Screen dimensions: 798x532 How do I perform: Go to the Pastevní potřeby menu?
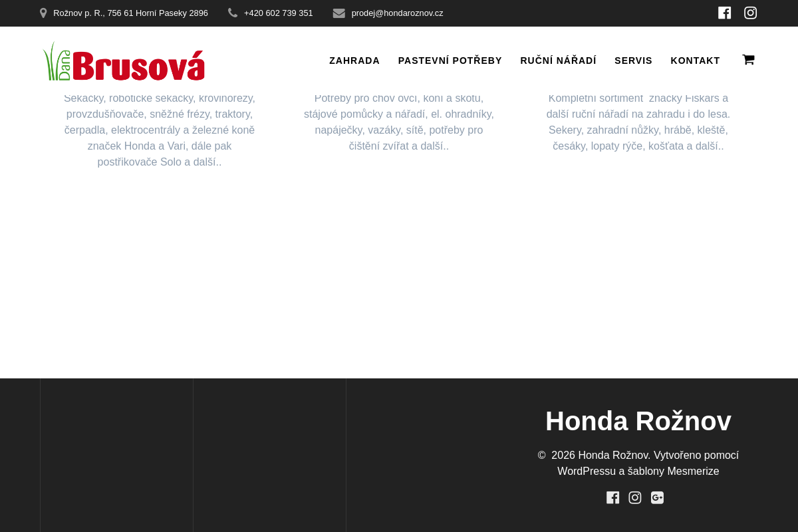point(450,61)
